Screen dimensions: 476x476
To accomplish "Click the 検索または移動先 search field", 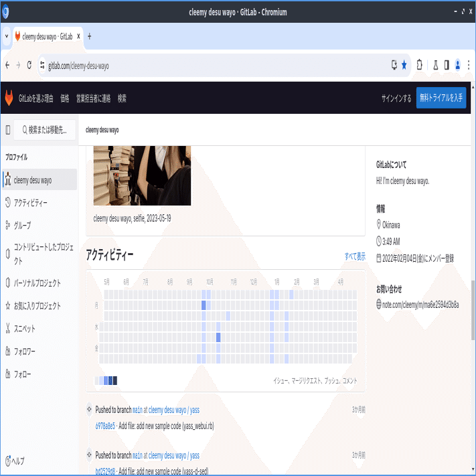I will pyautogui.click(x=45, y=130).
